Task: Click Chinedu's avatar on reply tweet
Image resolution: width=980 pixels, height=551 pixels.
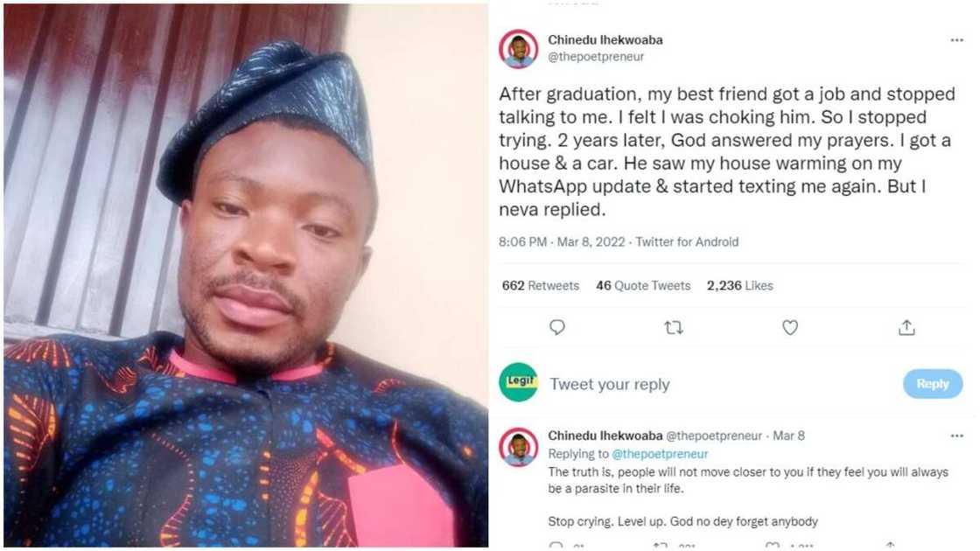Action: [x=518, y=447]
